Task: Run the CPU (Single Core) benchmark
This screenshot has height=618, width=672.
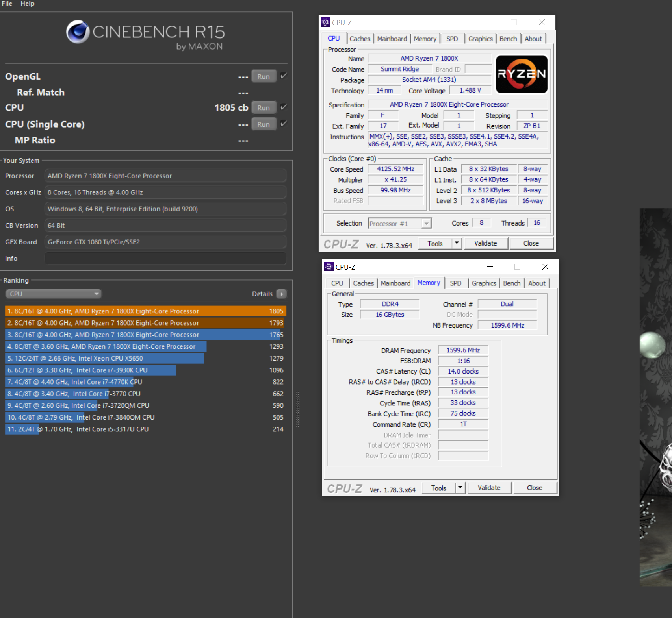Action: [x=264, y=124]
